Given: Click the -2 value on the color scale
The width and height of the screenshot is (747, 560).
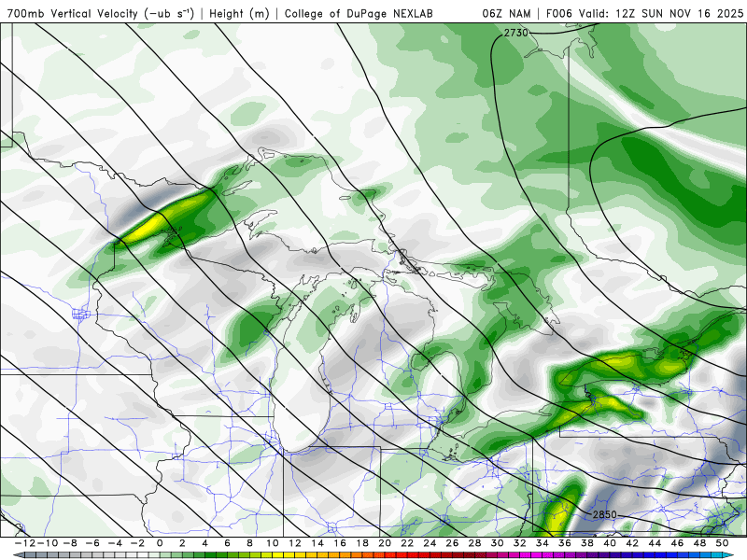Looking at the screenshot, I should 137,543.
